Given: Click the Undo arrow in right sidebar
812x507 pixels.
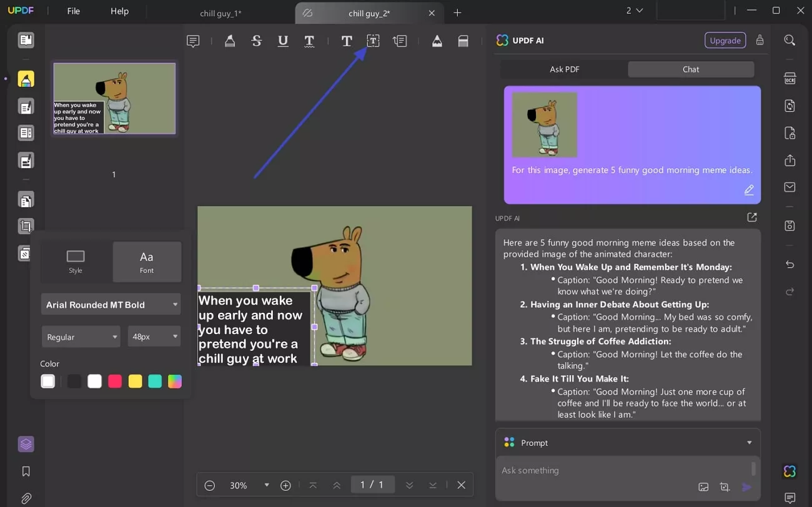Looking at the screenshot, I should point(790,265).
